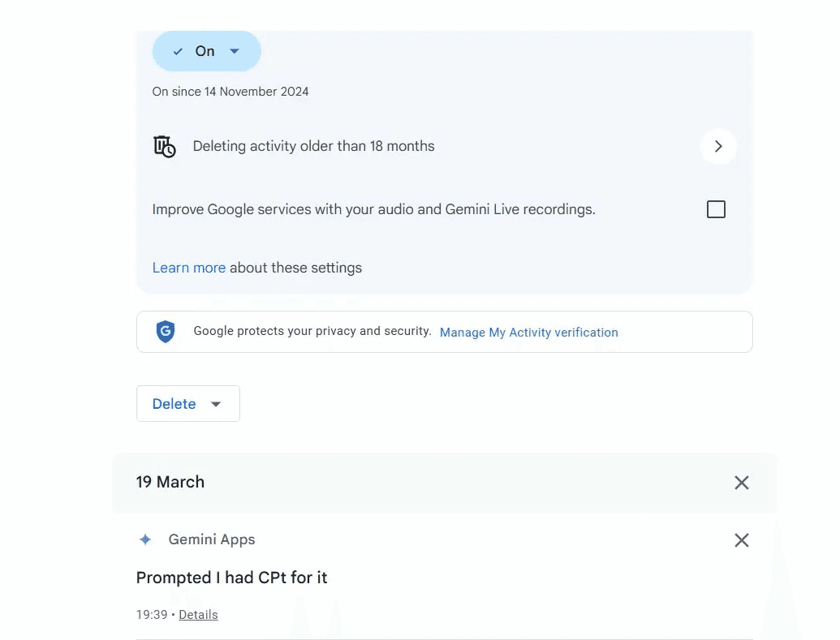Image resolution: width=840 pixels, height=640 pixels.
Task: Click the auto-delete trash clock icon
Action: 165,146
